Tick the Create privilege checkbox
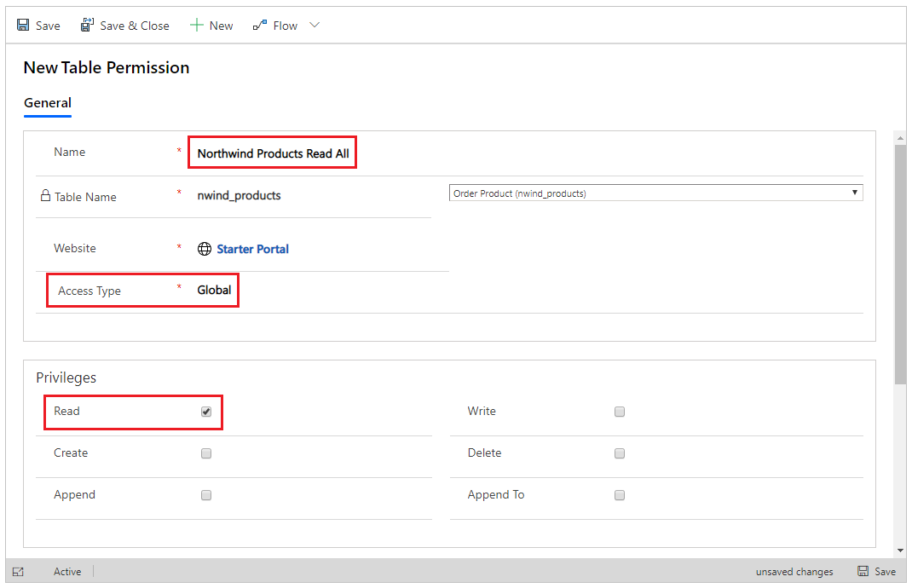Image resolution: width=912 pixels, height=588 pixels. (x=206, y=453)
